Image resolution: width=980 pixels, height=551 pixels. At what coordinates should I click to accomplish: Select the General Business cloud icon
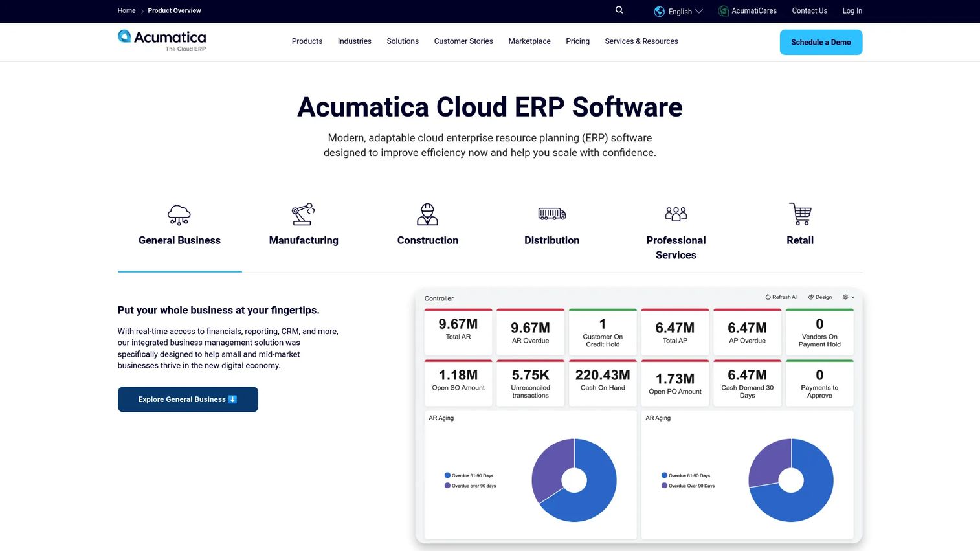[x=179, y=214]
